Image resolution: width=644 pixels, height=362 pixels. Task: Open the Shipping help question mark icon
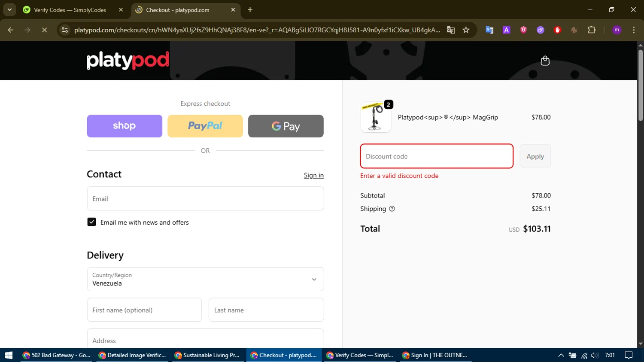pyautogui.click(x=392, y=209)
